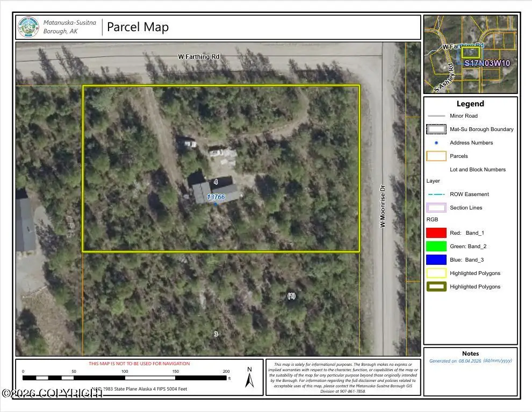The height and width of the screenshot is (412, 532).
Task: Click the Address Numbers blue dot symbol
Action: (x=435, y=143)
